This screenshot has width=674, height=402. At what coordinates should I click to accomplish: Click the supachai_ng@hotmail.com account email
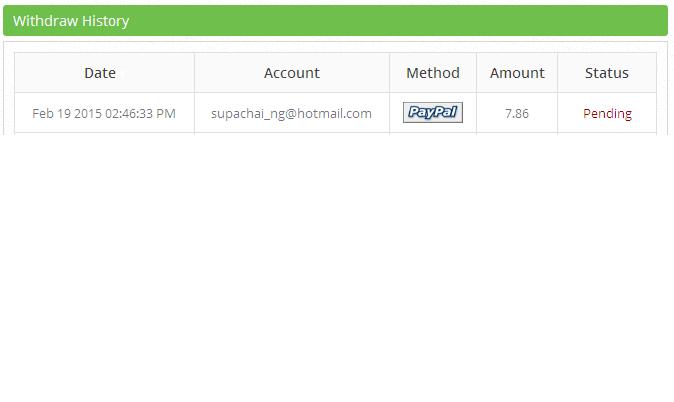click(291, 114)
